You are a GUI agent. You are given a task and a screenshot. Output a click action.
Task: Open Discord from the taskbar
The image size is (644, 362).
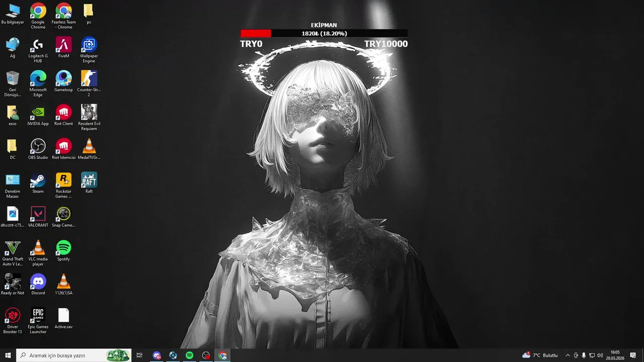157,355
